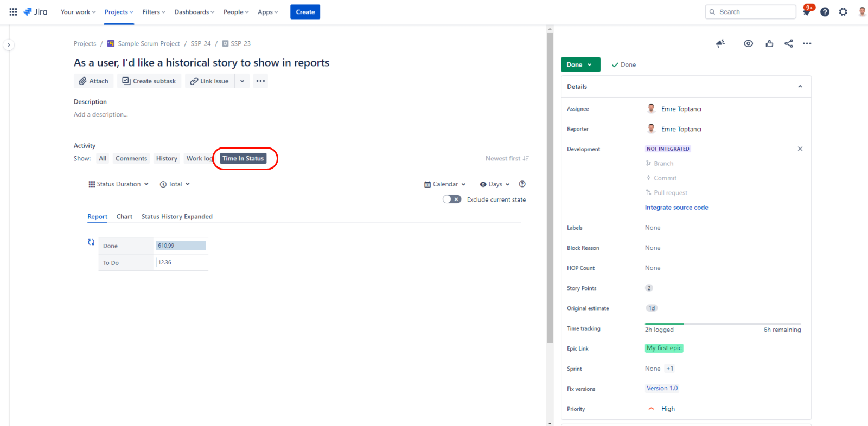Viewport: 868px width, 426px height.
Task: Collapse the Details panel chevron
Action: (x=800, y=87)
